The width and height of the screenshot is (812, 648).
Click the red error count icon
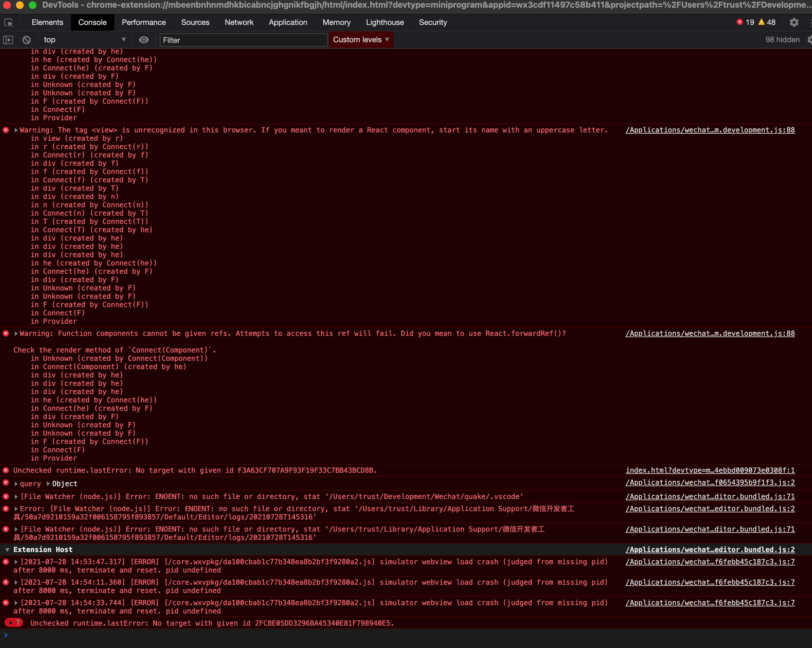pyautogui.click(x=740, y=22)
